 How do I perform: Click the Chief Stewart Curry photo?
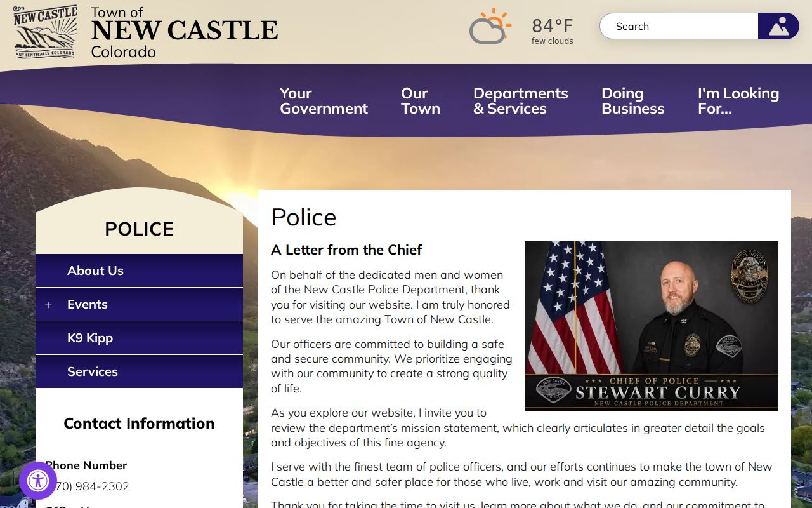tap(652, 326)
